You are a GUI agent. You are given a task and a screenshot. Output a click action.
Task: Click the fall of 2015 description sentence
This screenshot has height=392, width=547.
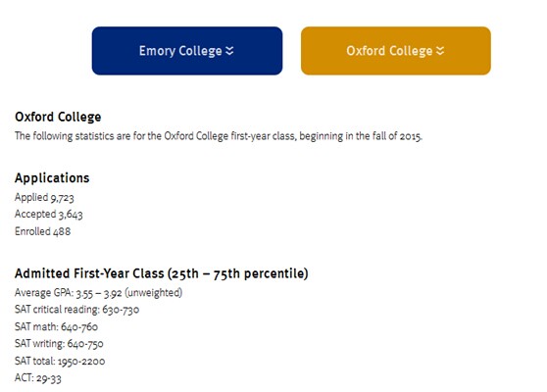coord(219,136)
